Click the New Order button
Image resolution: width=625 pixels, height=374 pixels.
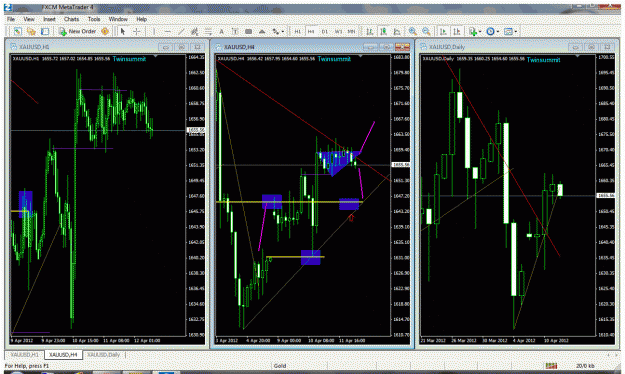pos(77,31)
